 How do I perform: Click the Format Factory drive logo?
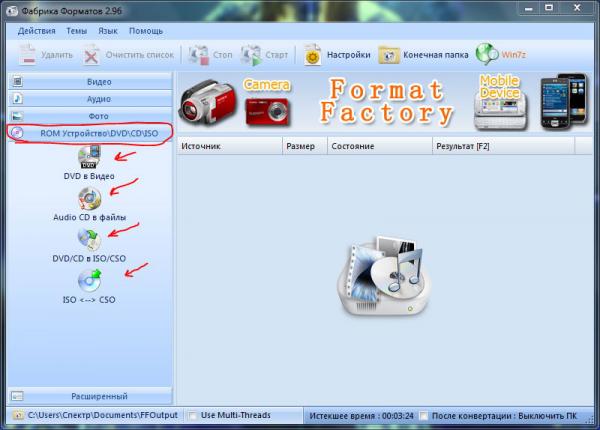(x=383, y=277)
